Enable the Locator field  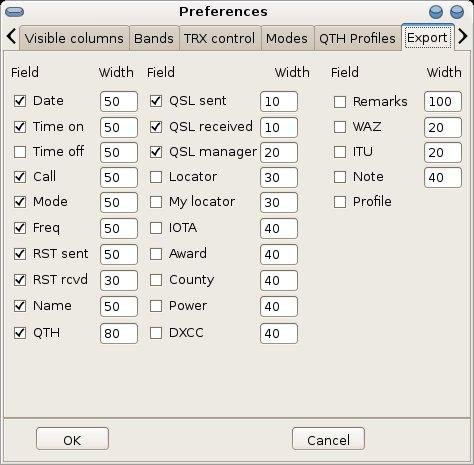click(x=156, y=177)
